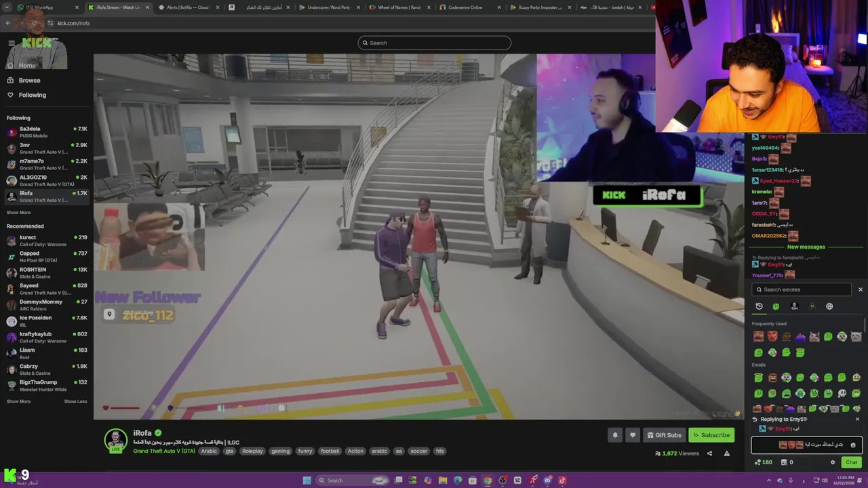The height and width of the screenshot is (488, 868).
Task: Send message with Chat button
Action: point(851,462)
